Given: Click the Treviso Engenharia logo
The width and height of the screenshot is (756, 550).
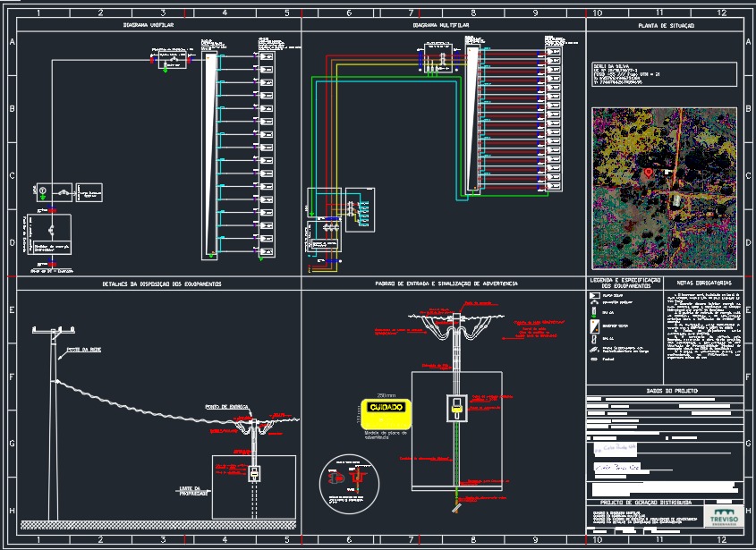Looking at the screenshot, I should [723, 516].
